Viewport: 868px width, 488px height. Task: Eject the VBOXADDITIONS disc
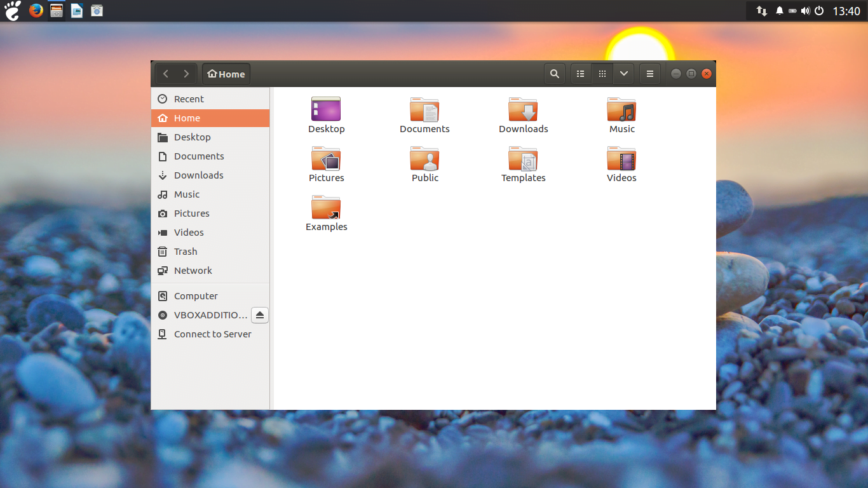pos(260,315)
